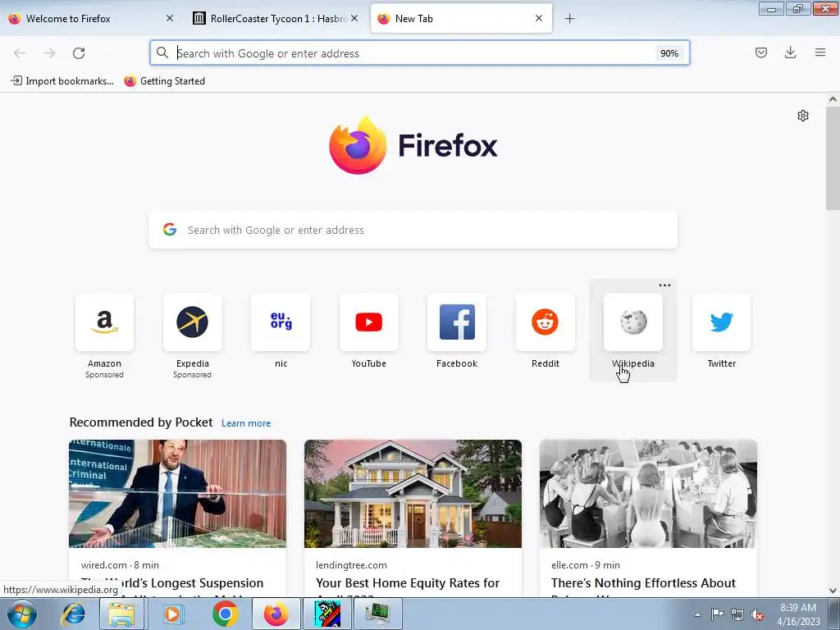Open the RollerCoaster Tycoon taskbar icon

[327, 614]
